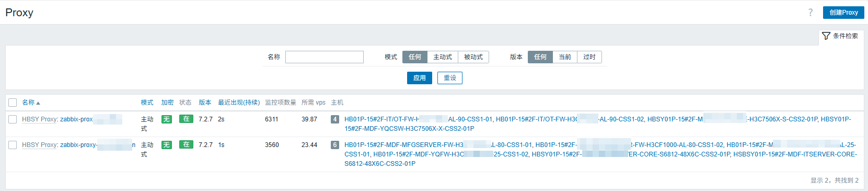Viewport: 868px width, 191px height.
Task: Sort by 版本 column header
Action: (x=205, y=103)
